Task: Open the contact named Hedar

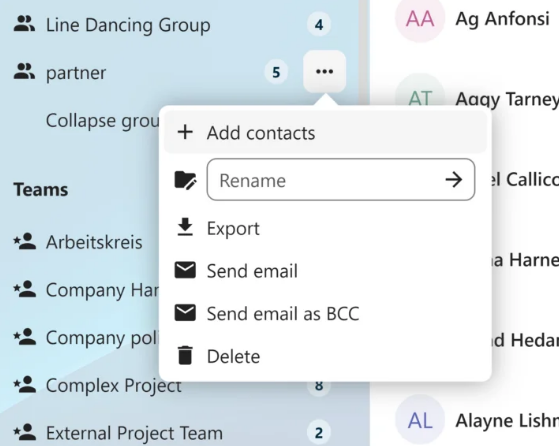Action: point(525,340)
